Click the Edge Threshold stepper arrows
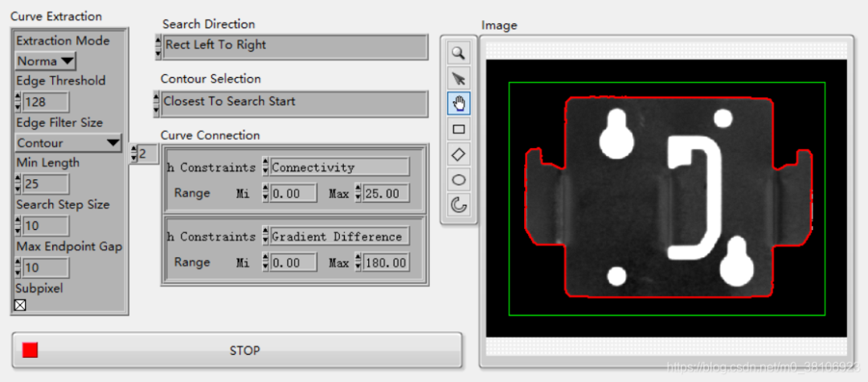 (x=18, y=102)
